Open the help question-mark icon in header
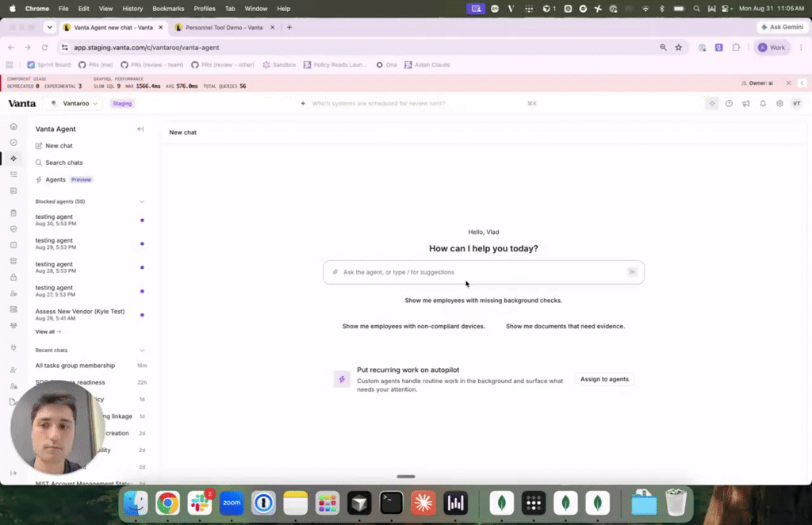The width and height of the screenshot is (812, 525). 729,104
